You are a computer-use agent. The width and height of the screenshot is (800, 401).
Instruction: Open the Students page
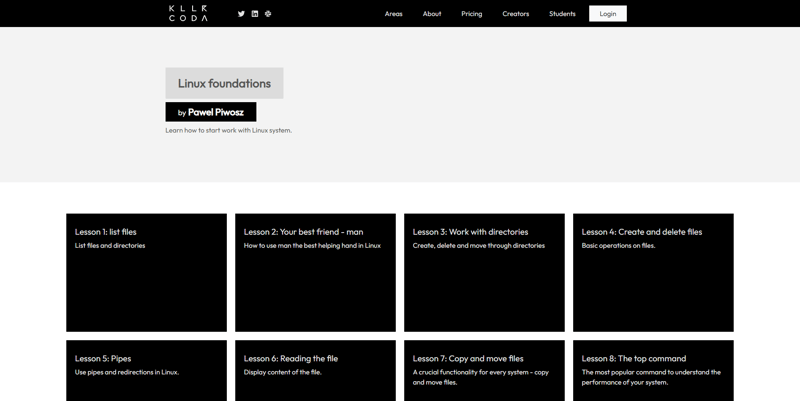click(x=562, y=14)
